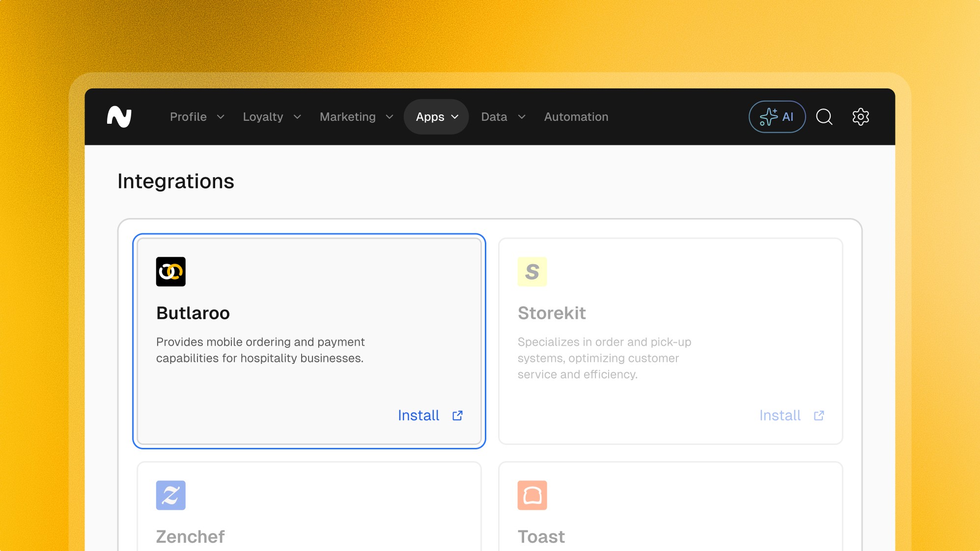The width and height of the screenshot is (980, 551).
Task: Select the Zenchef card title
Action: point(190,537)
